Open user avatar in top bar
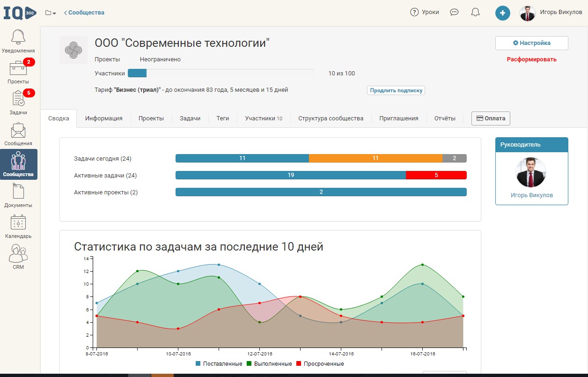This screenshot has height=377, width=588. tap(528, 13)
